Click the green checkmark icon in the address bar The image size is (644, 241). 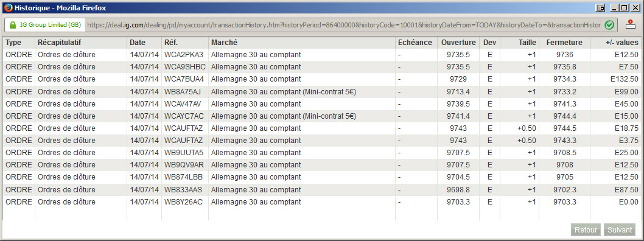609,24
